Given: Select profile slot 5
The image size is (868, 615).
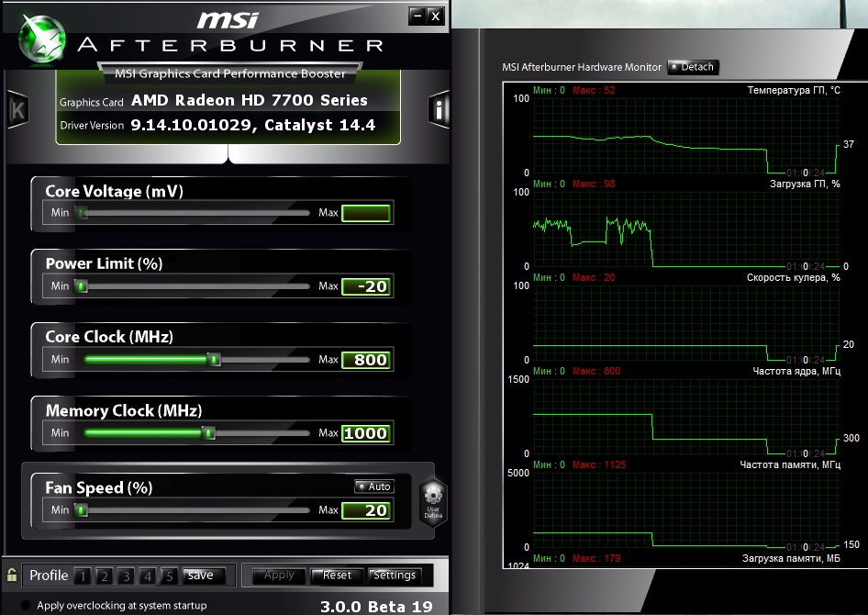Looking at the screenshot, I should (x=169, y=576).
